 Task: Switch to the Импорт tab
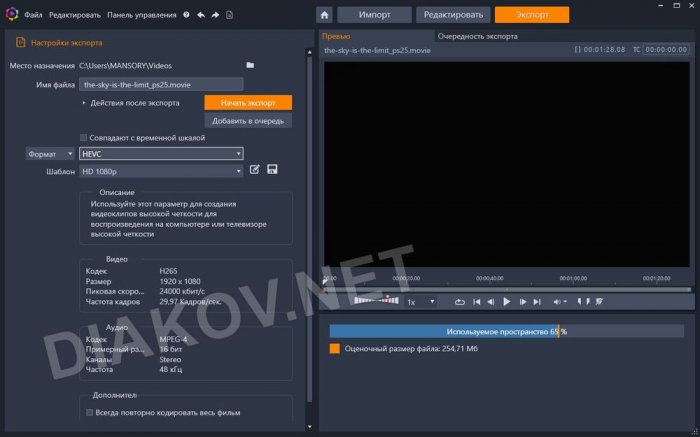click(x=375, y=15)
